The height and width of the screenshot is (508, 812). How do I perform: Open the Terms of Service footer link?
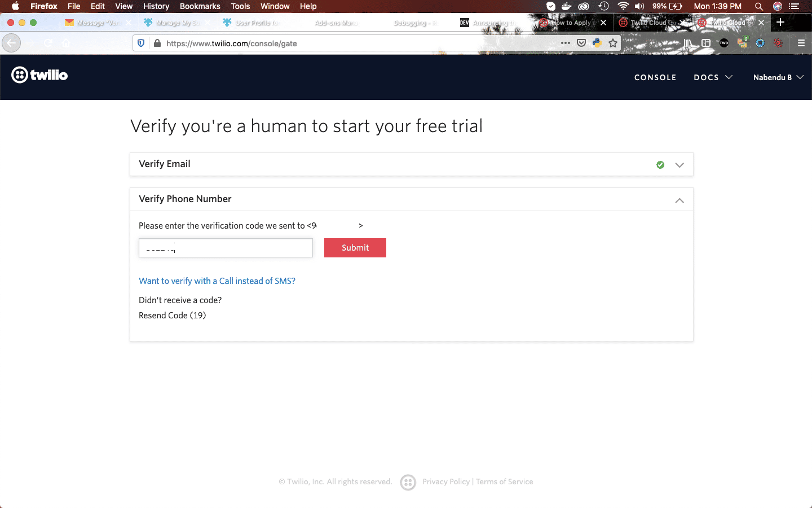505,481
